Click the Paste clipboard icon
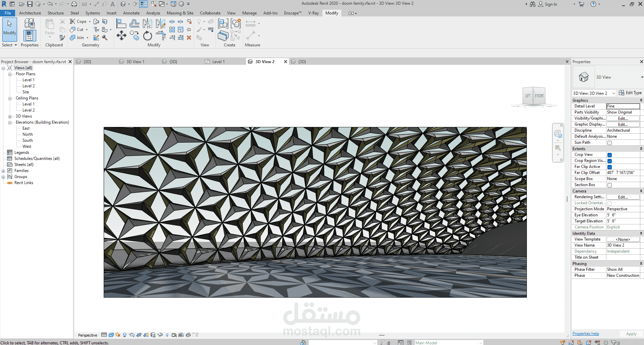644x345 pixels. [50, 26]
